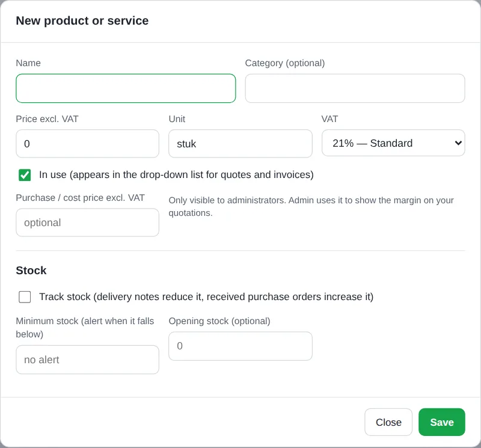
Task: Focus the Category (optional) text box
Action: [355, 88]
